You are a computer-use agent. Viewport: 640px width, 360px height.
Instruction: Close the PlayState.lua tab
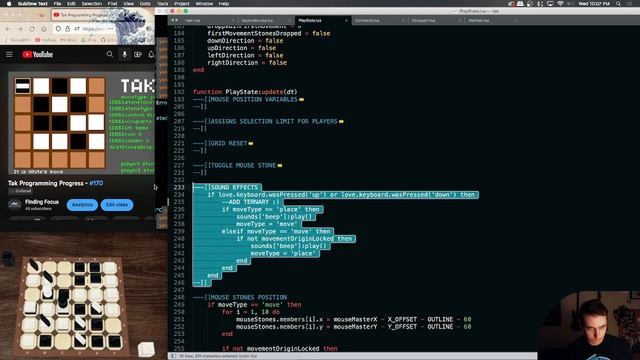346,20
